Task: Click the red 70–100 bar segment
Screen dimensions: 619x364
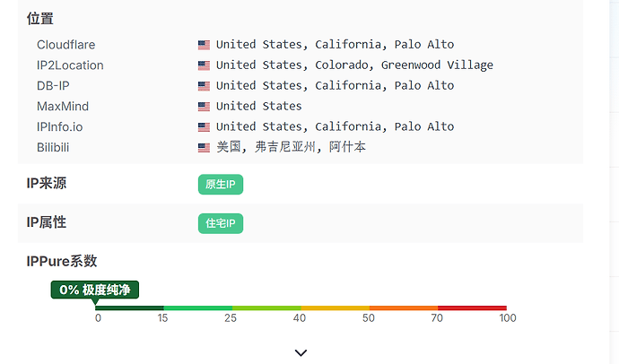Action: pyautogui.click(x=472, y=308)
